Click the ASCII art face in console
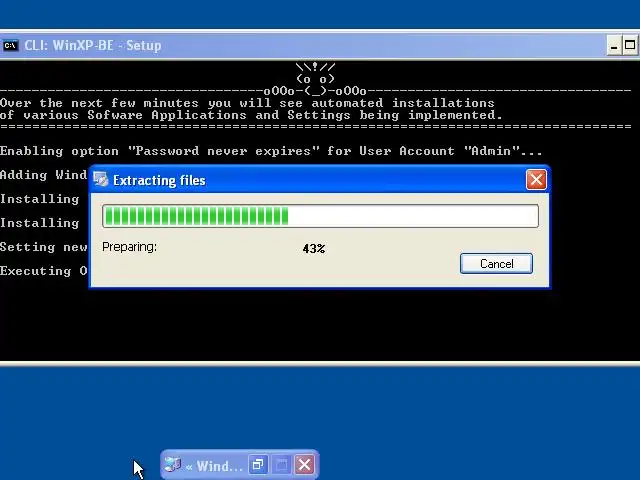The image size is (640, 480). 315,78
